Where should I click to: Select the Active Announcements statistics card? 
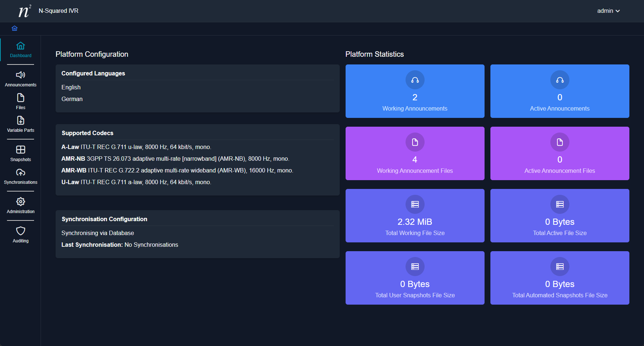tap(560, 91)
